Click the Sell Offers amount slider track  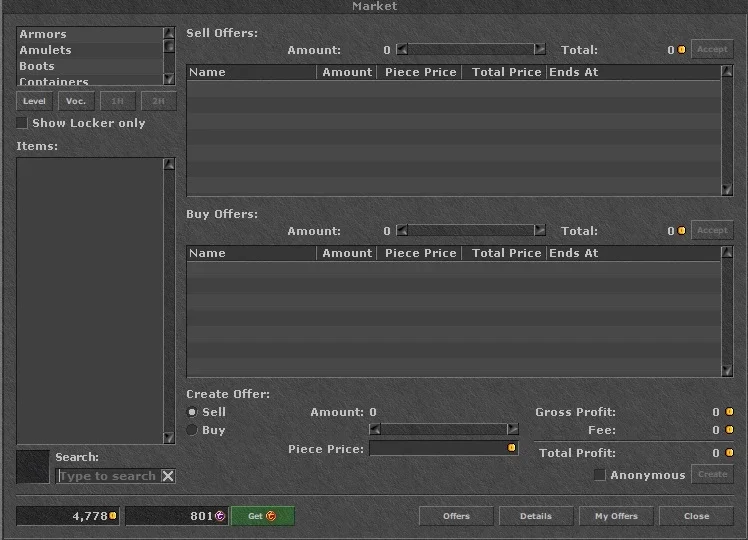pos(471,50)
